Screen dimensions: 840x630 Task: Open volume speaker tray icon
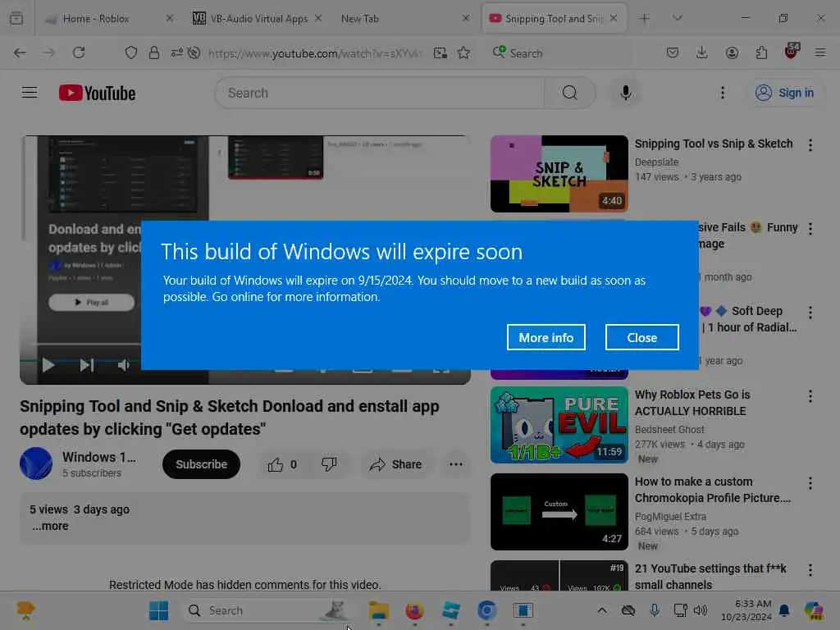click(701, 610)
